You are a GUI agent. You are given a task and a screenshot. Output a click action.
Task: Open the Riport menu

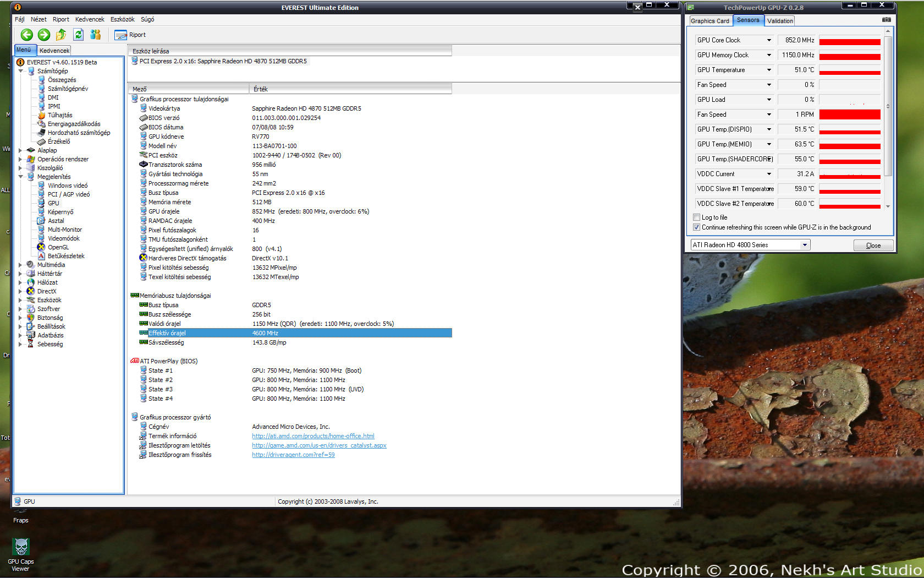[x=61, y=19]
